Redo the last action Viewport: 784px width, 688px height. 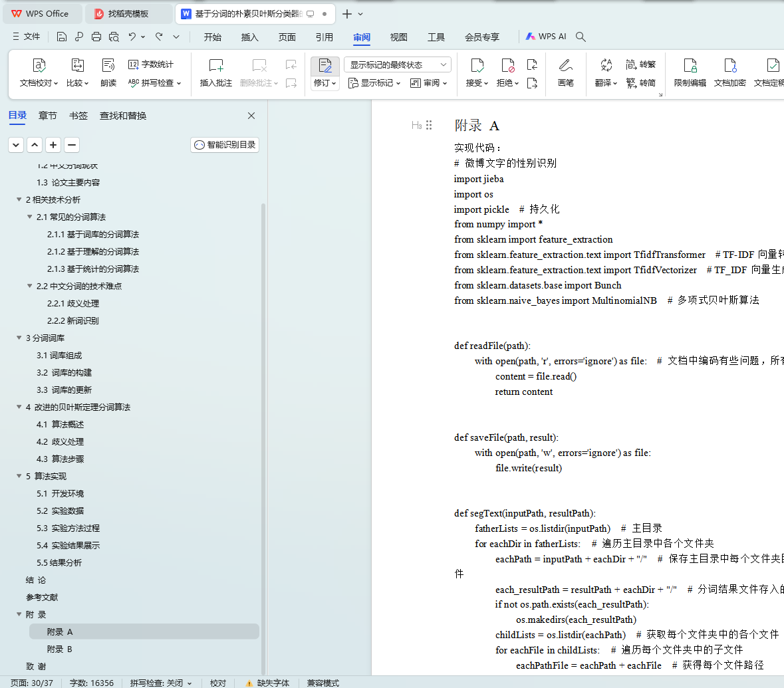point(159,37)
